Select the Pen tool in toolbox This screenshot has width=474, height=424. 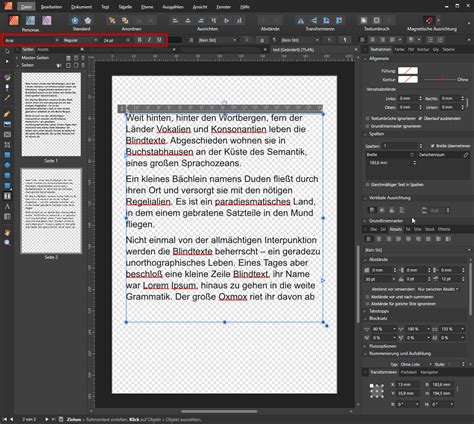(7, 114)
